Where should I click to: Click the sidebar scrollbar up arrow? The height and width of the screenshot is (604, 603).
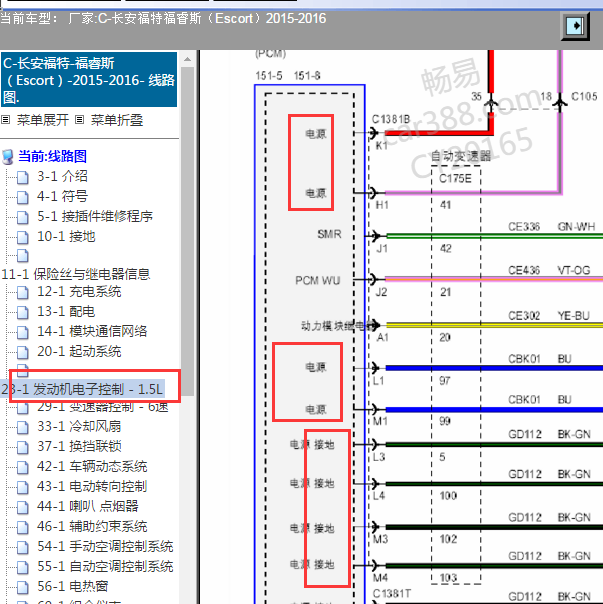point(187,59)
